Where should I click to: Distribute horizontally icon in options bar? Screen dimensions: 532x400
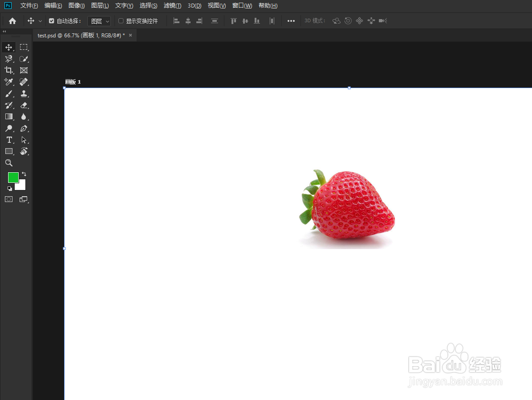click(272, 21)
